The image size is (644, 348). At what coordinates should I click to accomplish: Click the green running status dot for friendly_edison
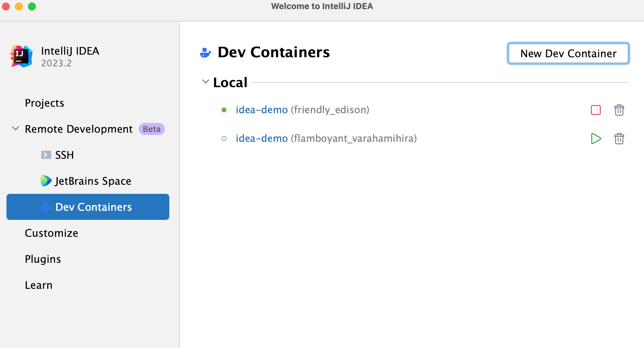pyautogui.click(x=224, y=110)
